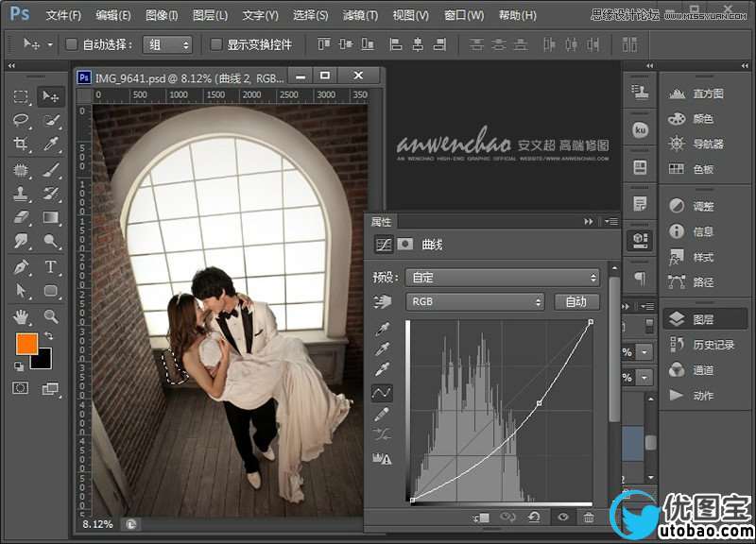The height and width of the screenshot is (544, 756).
Task: Open the 组 auto-select dropdown
Action: point(167,44)
